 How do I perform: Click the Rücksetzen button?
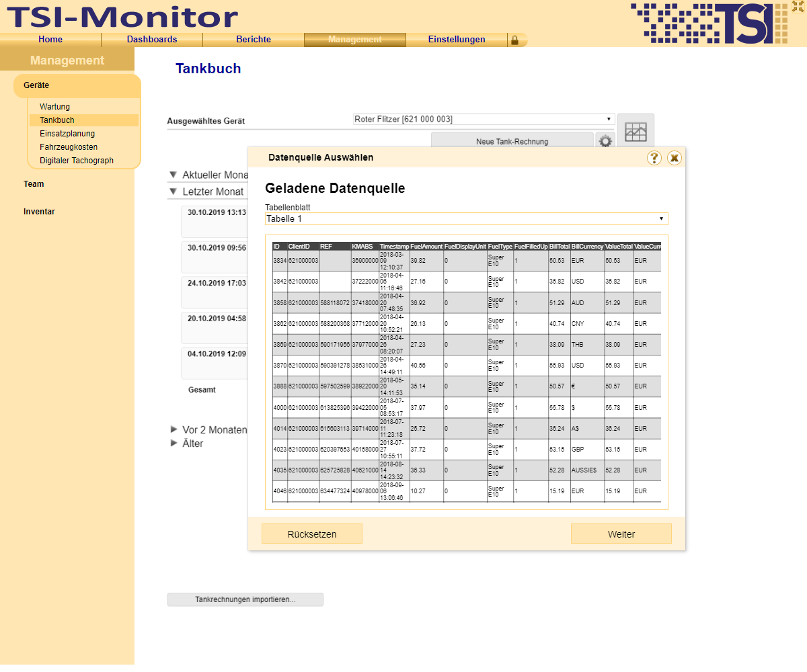pyautogui.click(x=312, y=534)
